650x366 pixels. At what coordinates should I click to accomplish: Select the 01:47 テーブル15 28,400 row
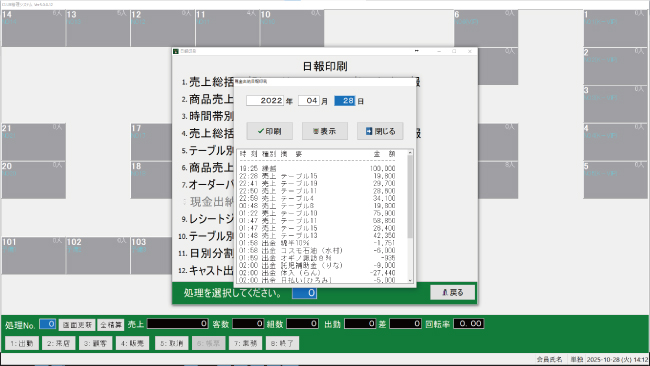317,228
